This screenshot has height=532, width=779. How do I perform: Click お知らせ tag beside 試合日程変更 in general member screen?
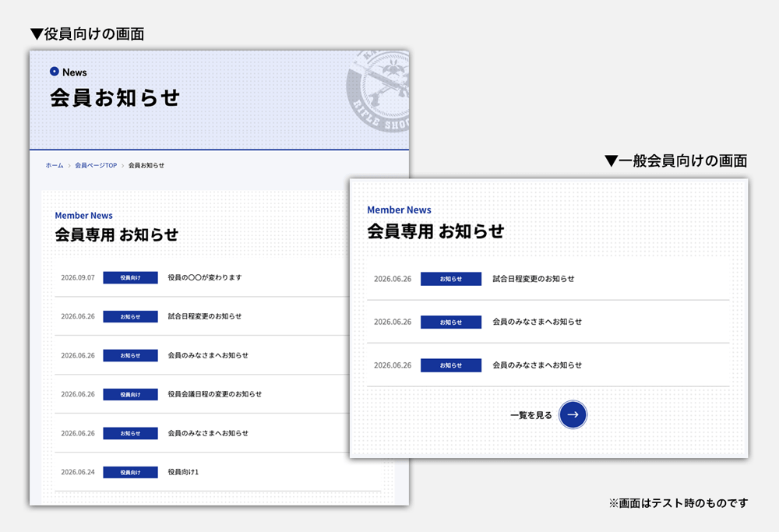pos(450,279)
